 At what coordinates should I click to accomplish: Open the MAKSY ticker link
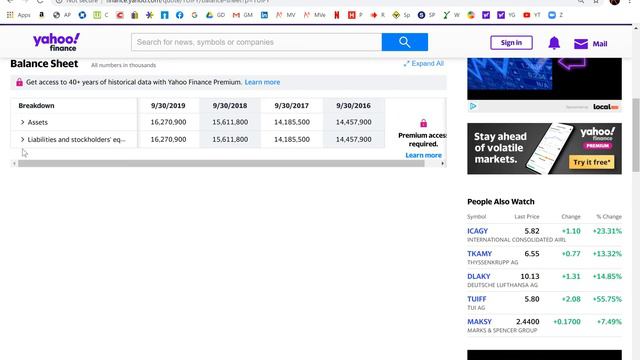[x=480, y=322]
